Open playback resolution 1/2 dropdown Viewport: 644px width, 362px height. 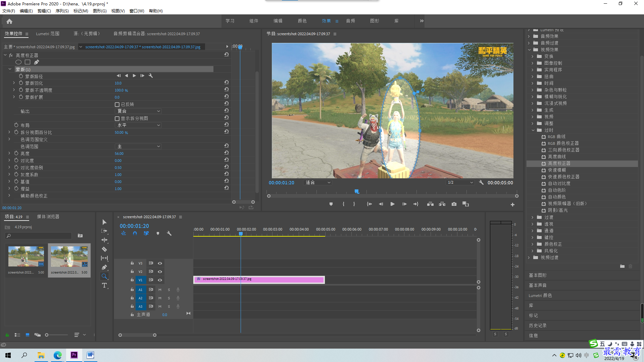click(x=460, y=183)
